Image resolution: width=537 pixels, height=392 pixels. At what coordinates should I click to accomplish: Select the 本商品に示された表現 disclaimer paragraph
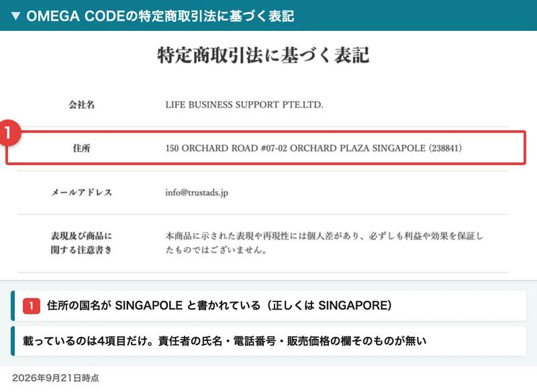[x=324, y=243]
